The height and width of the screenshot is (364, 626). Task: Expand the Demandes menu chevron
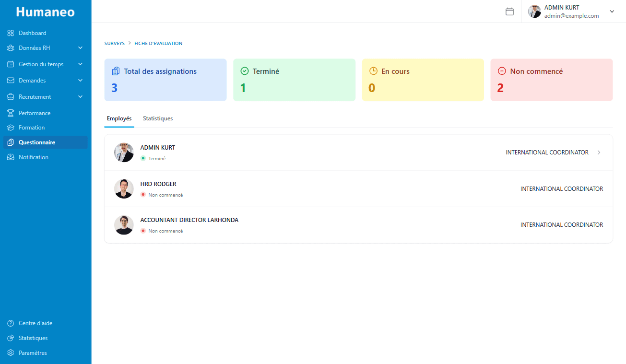point(80,81)
